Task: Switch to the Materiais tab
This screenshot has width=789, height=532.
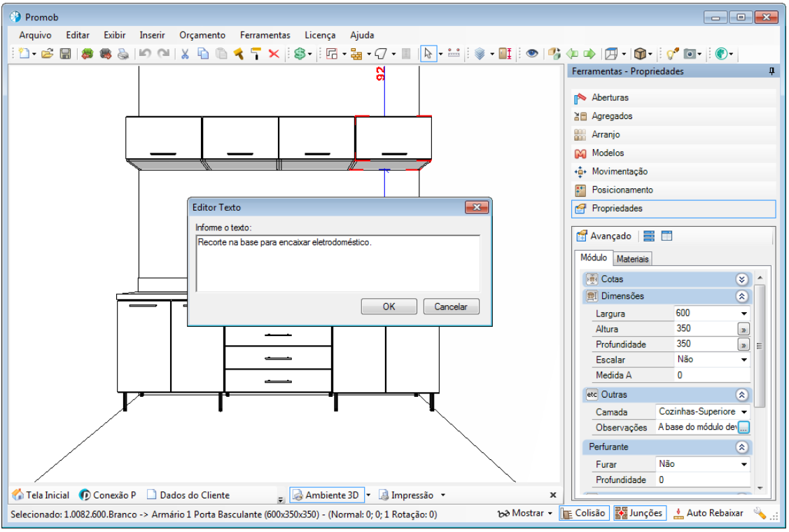Action: pos(632,259)
